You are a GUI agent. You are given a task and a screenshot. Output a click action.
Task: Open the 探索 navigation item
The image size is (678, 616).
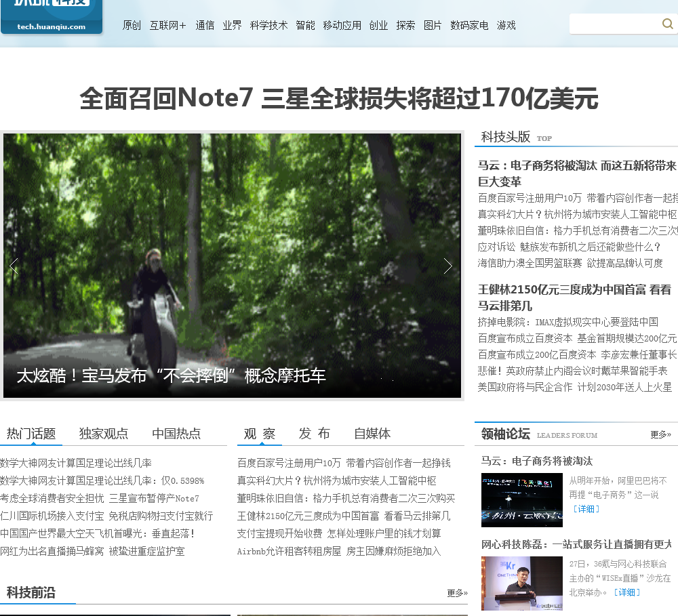[405, 26]
